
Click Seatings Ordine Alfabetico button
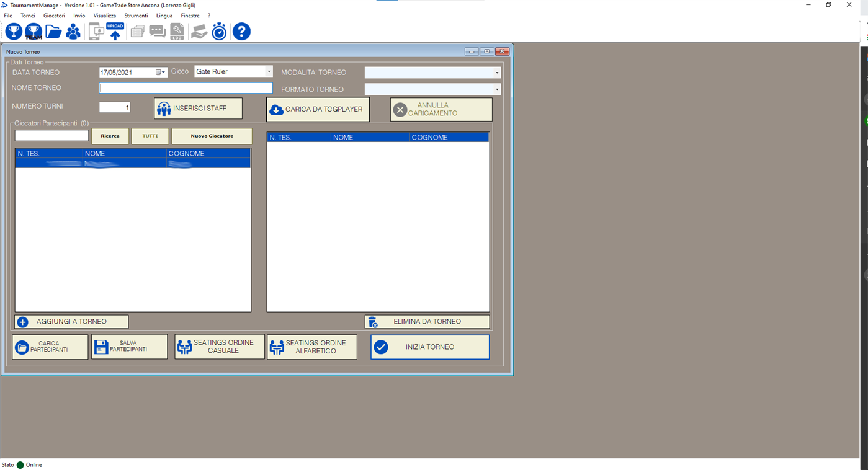click(312, 347)
